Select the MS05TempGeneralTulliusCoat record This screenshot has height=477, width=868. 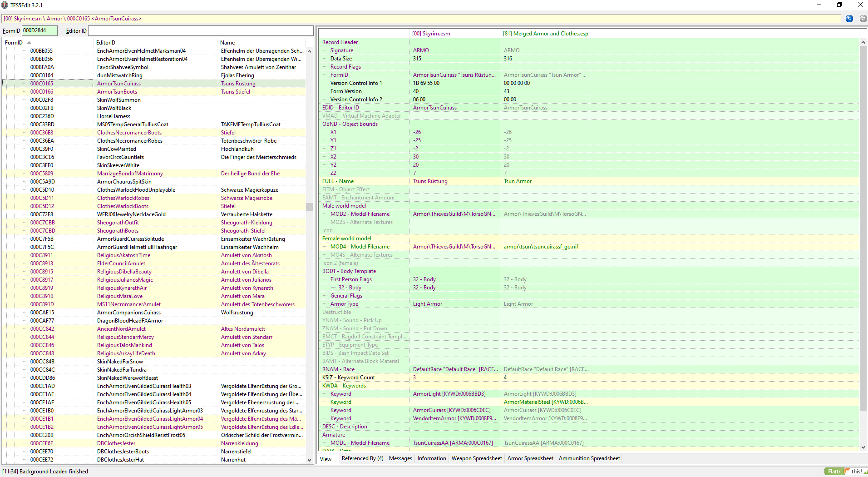[154, 124]
